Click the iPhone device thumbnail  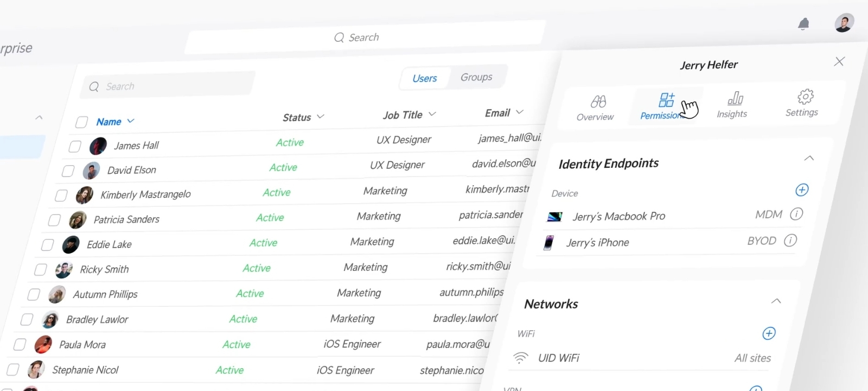[x=548, y=243]
